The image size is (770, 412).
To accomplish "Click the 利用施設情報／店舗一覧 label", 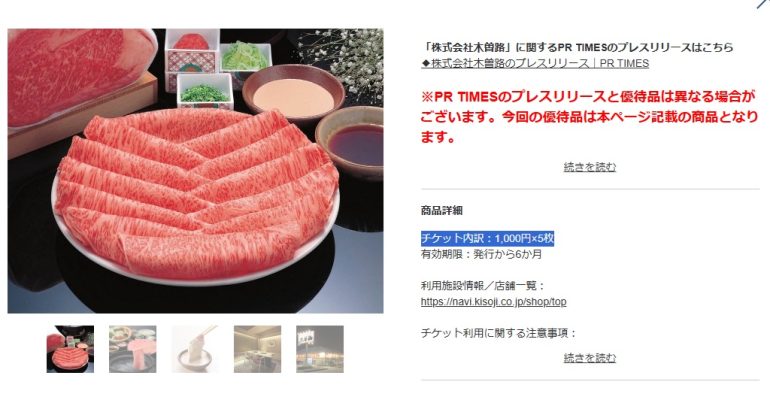I will pyautogui.click(x=482, y=286).
